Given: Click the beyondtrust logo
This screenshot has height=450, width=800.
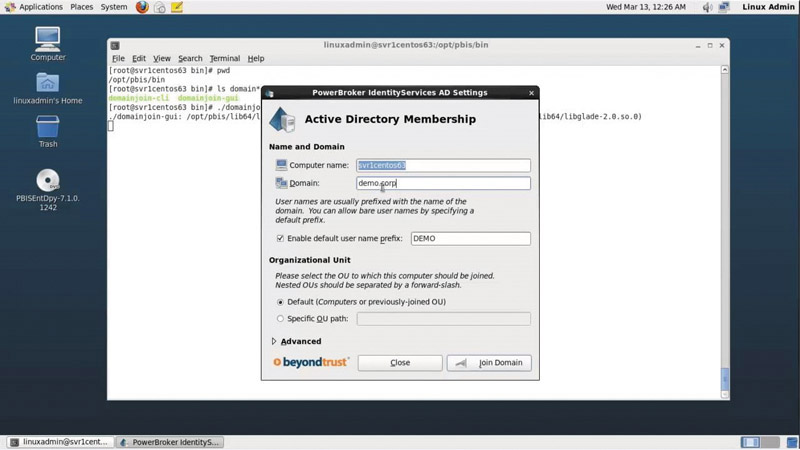Looking at the screenshot, I should (311, 362).
